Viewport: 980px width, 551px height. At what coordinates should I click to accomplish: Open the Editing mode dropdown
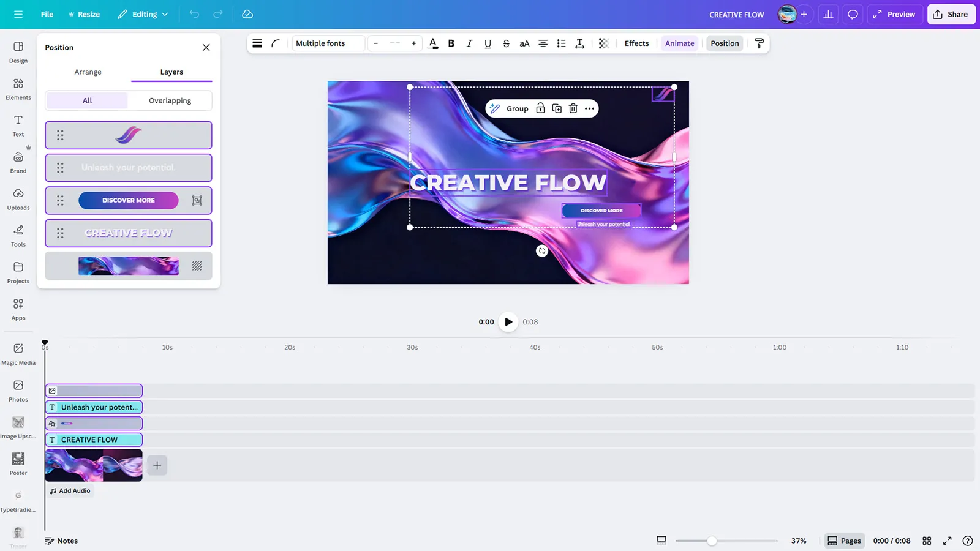[143, 14]
